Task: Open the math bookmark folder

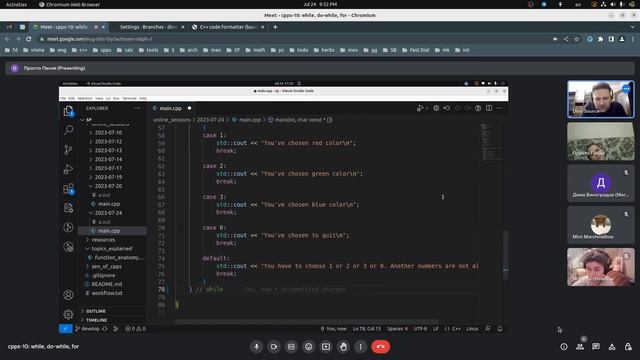Action: [255, 50]
